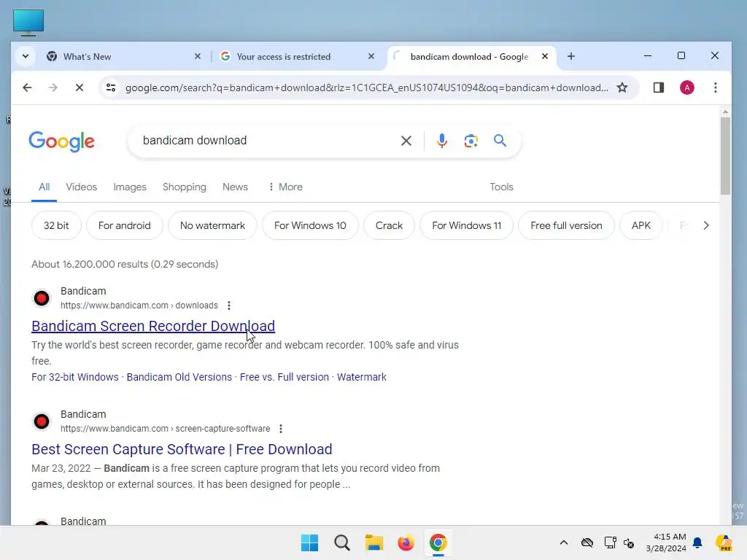Screen dimensions: 747x560
Task: Apply the Free full version chip
Action: coord(566,225)
